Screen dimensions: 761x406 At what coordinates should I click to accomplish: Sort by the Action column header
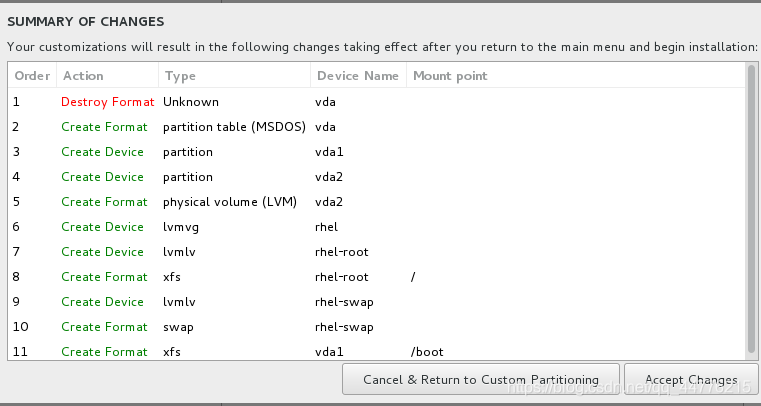point(107,76)
